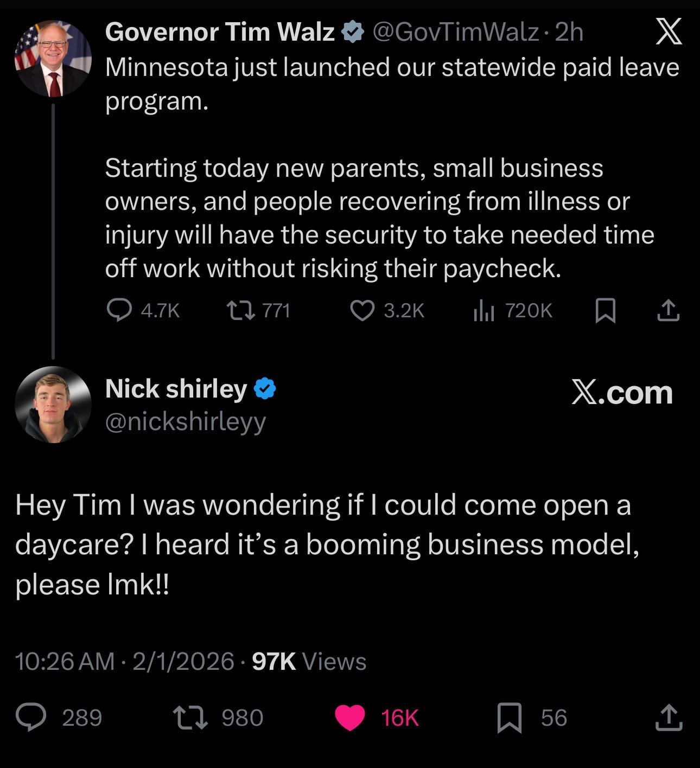Image resolution: width=700 pixels, height=768 pixels.
Task: Open the 10:26 AM timestamp link
Action: pyautogui.click(x=65, y=661)
